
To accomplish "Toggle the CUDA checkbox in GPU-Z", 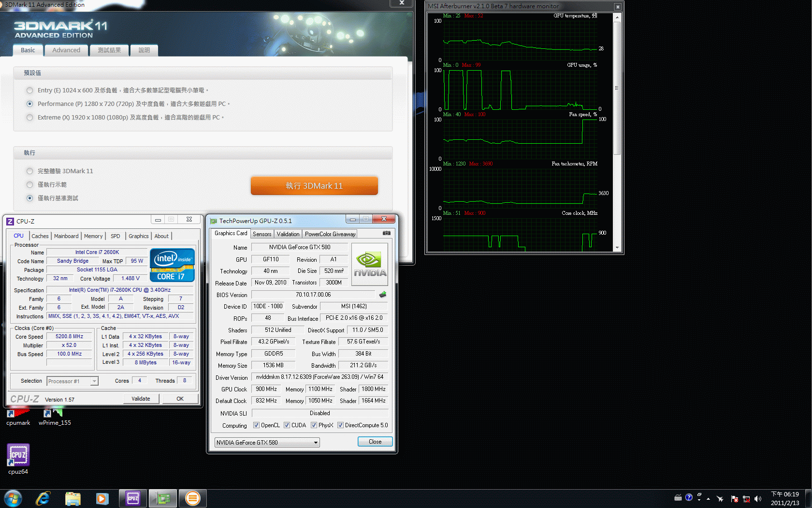I will point(287,425).
